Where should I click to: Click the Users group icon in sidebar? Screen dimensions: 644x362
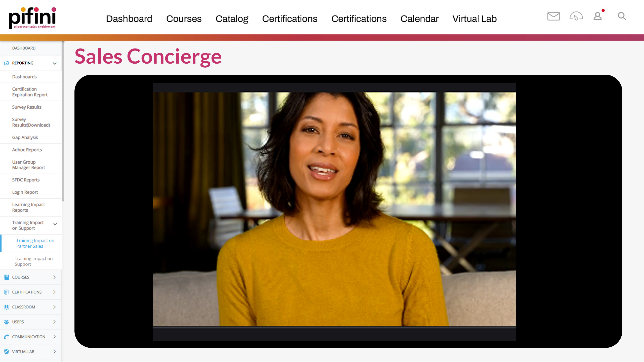pos(6,322)
